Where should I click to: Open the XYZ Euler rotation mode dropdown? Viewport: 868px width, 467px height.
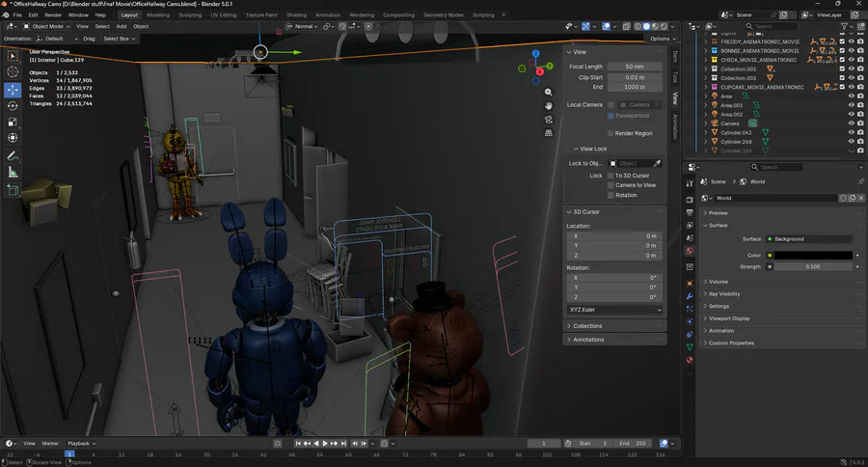pyautogui.click(x=615, y=310)
